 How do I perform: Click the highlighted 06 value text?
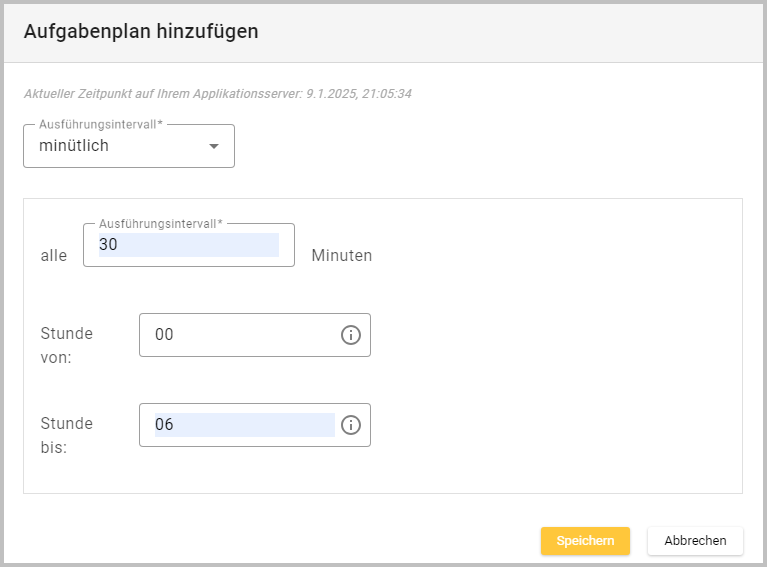[164, 425]
